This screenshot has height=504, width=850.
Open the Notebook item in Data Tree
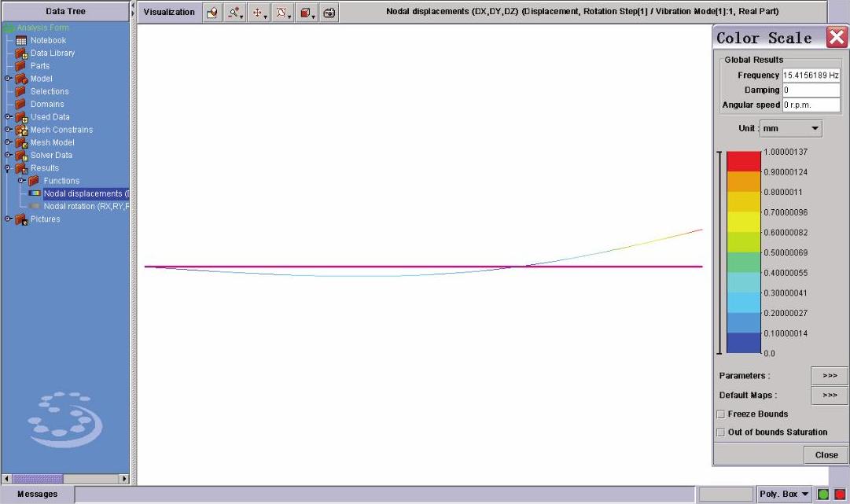[48, 40]
